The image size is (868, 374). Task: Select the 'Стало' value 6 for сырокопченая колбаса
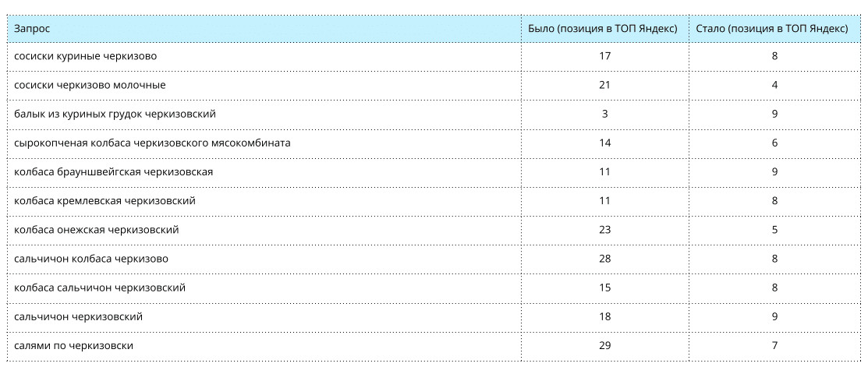(x=774, y=143)
